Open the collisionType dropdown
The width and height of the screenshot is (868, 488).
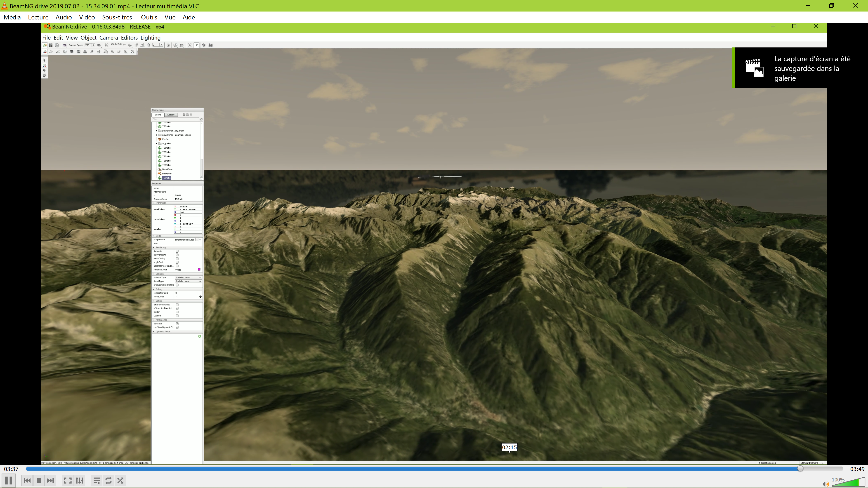click(x=188, y=278)
